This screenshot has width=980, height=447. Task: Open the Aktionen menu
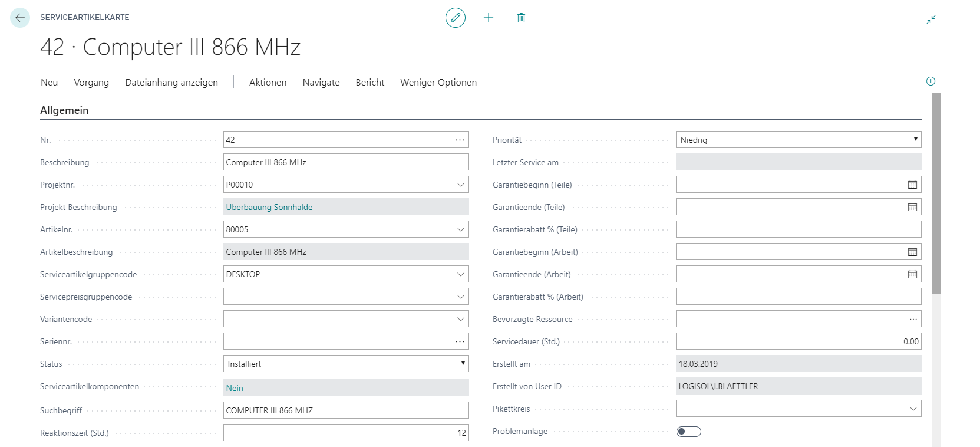(x=268, y=83)
